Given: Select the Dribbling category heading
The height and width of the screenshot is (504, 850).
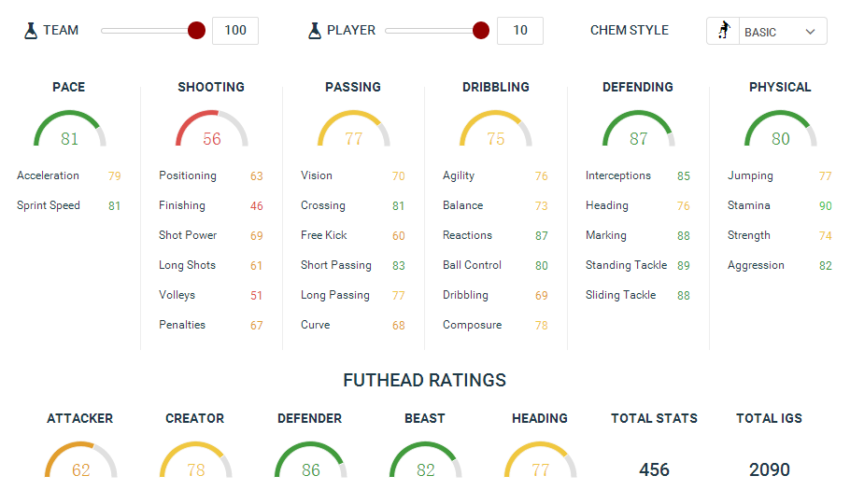Looking at the screenshot, I should pyautogui.click(x=495, y=87).
